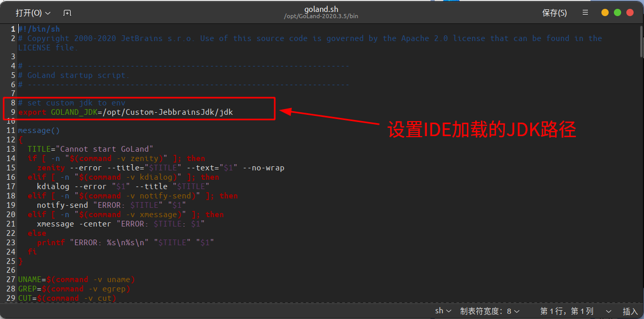Toggle the 插入 insert mode indicator

pos(630,311)
